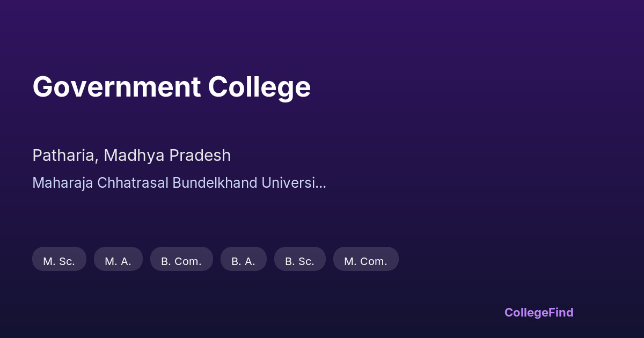
Task: Expand the truncated university name ellipsis
Action: pos(321,183)
